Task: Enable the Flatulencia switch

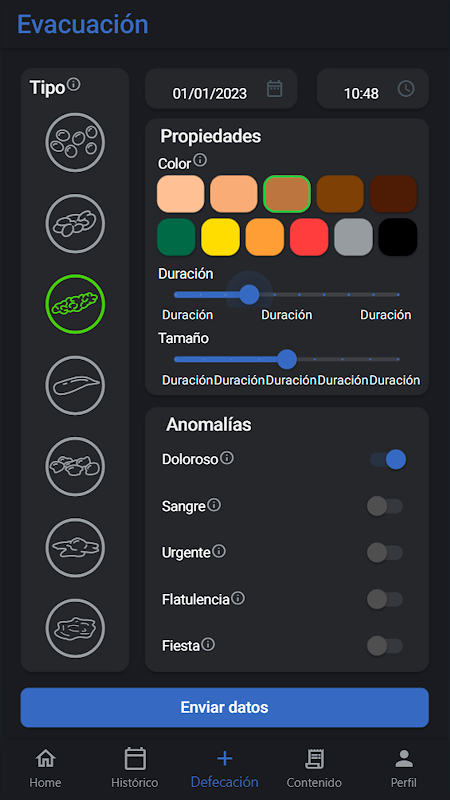Action: [385, 599]
